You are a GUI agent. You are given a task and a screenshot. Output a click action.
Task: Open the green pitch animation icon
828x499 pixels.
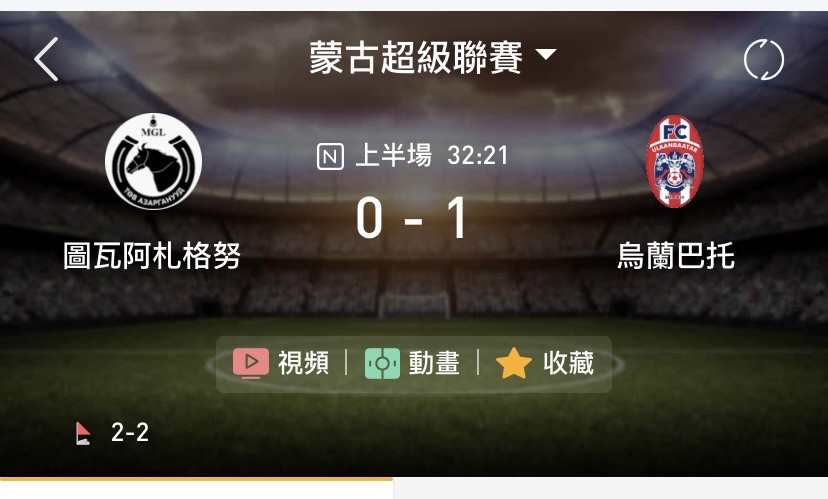tap(382, 363)
